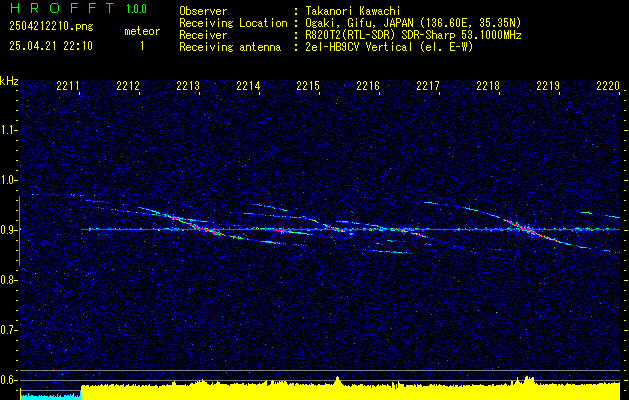Image resolution: width=629 pixels, height=400 pixels.
Task: Click the R820T2 receiver description
Action: pos(413,35)
